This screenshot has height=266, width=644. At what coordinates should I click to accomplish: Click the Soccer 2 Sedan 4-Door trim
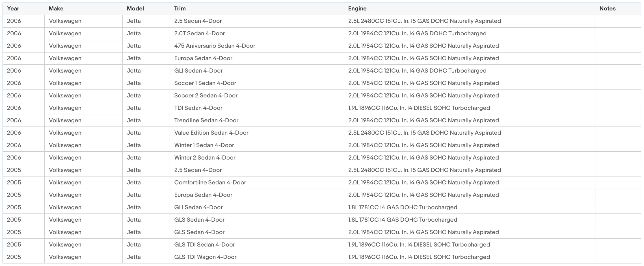[x=206, y=95]
